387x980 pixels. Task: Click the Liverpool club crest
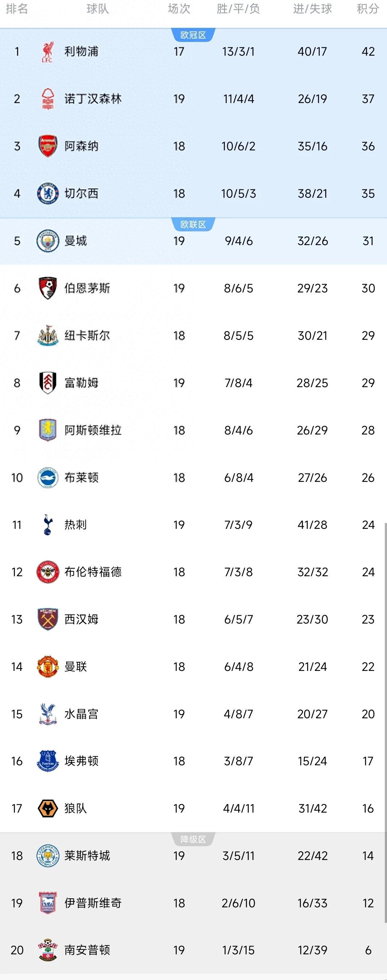point(48,52)
